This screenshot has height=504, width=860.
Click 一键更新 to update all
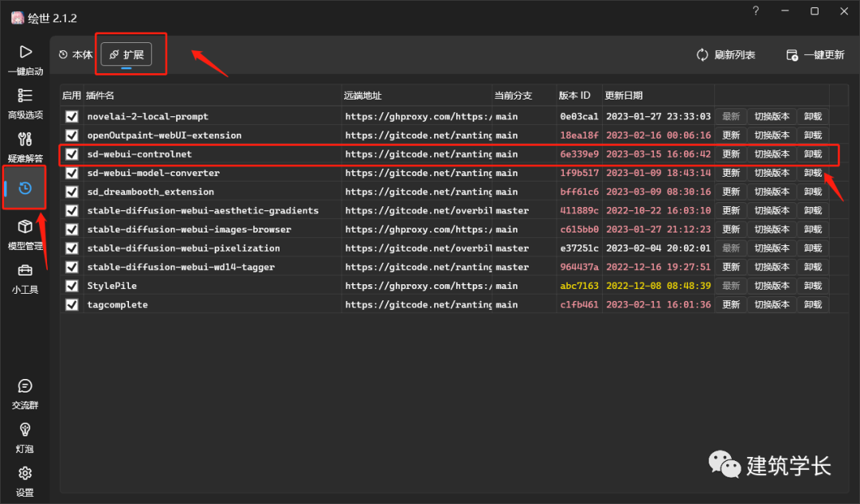(x=815, y=55)
